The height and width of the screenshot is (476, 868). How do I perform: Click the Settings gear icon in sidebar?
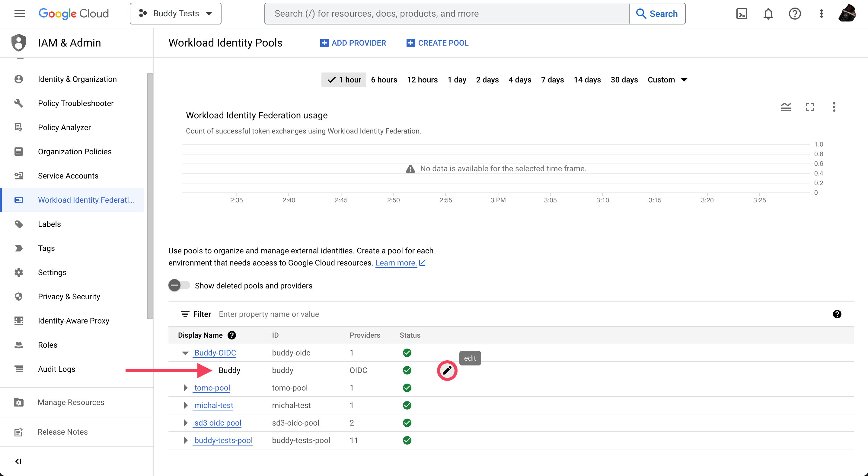tap(18, 272)
